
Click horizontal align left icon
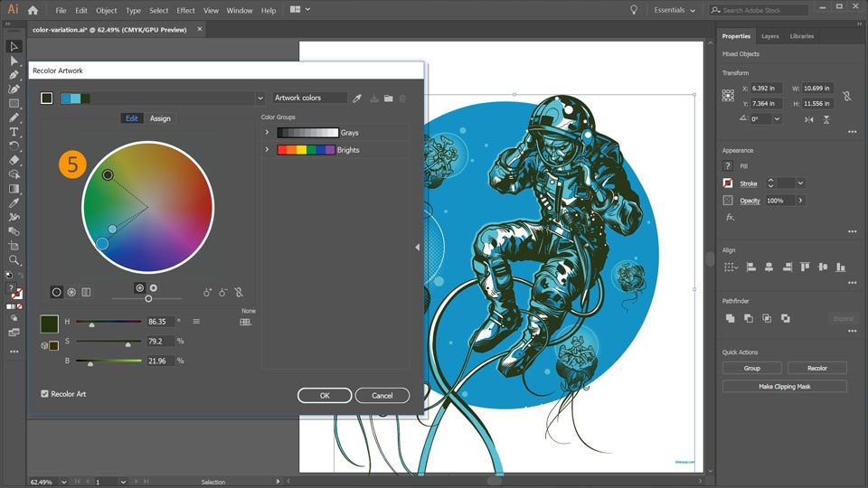pos(751,267)
